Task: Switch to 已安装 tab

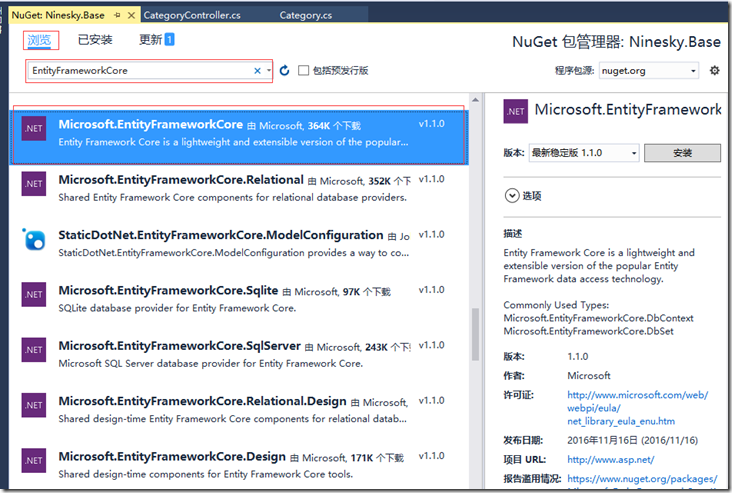Action: tap(95, 40)
